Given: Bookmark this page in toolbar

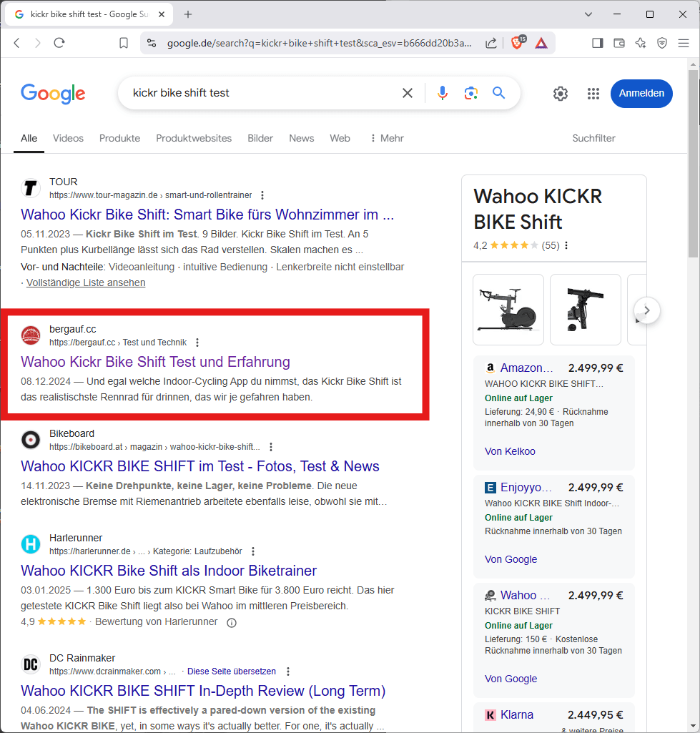Looking at the screenshot, I should click(x=124, y=43).
